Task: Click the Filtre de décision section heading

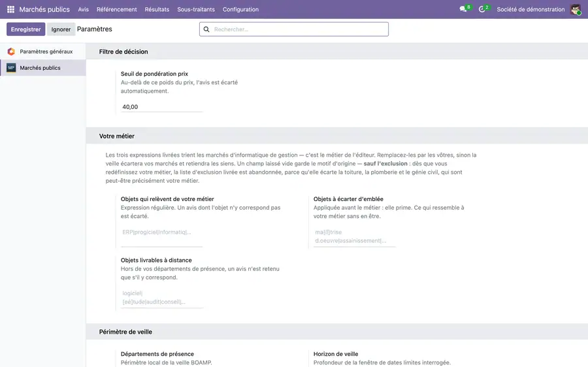Action: click(x=123, y=52)
